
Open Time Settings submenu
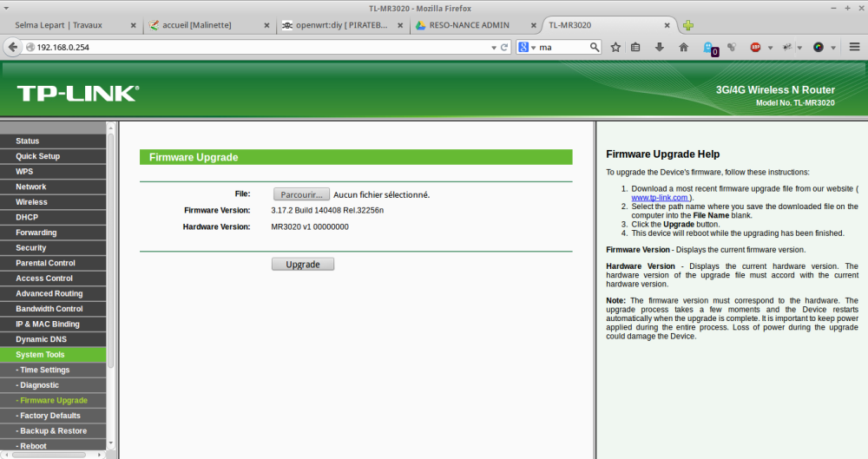click(x=53, y=370)
